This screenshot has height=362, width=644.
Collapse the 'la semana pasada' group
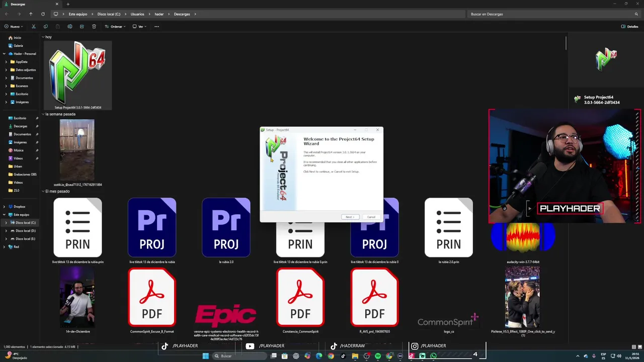point(43,114)
